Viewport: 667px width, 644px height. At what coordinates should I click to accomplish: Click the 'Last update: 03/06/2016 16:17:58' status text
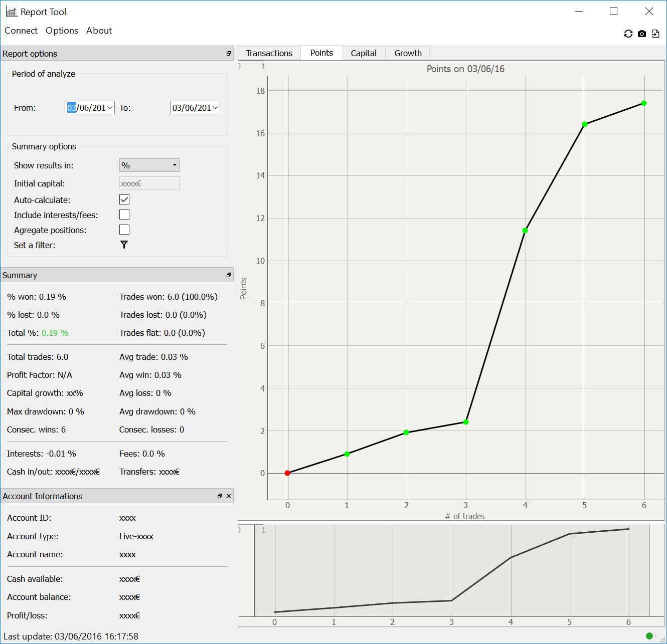[x=71, y=636]
